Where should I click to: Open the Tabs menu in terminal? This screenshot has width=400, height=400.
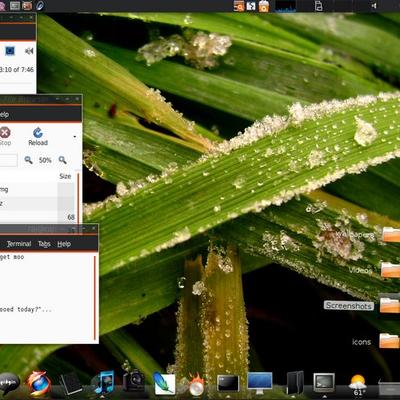pos(44,244)
